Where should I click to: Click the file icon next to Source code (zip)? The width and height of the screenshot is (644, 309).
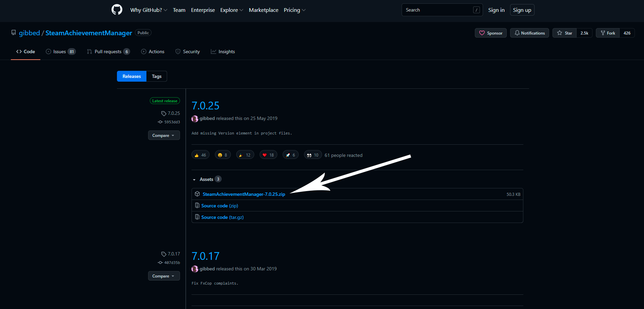pyautogui.click(x=197, y=206)
